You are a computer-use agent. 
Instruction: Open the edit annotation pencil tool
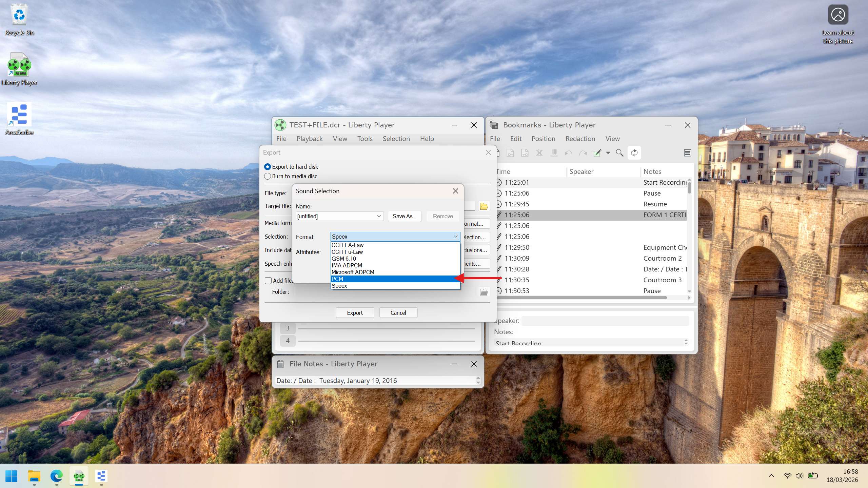click(597, 153)
